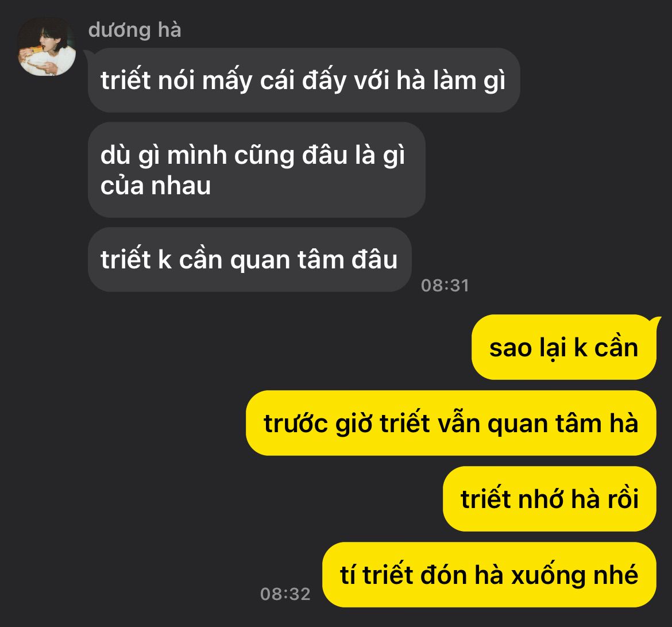Tap the yellow bubble "sao lại k cần"
This screenshot has width=672, height=627.
click(563, 347)
